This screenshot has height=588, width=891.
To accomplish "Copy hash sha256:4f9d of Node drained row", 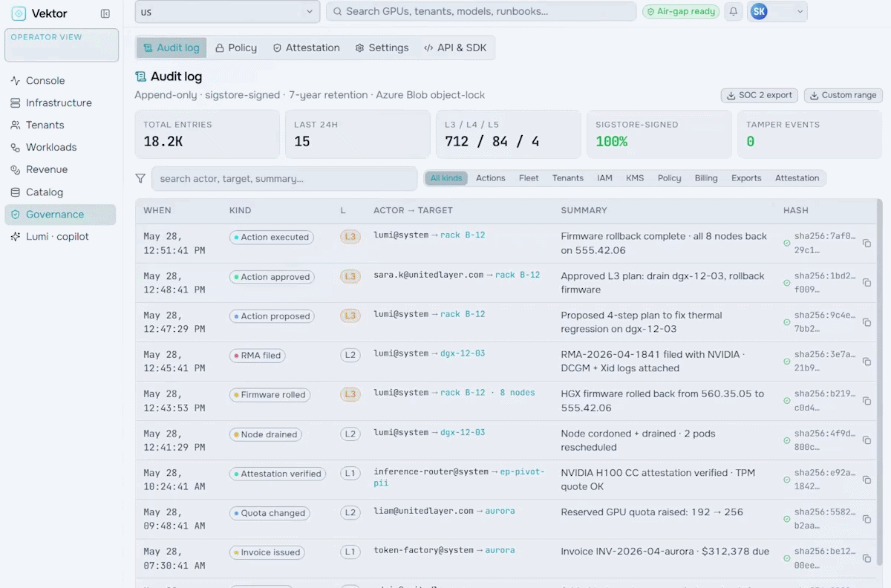I will 866,440.
